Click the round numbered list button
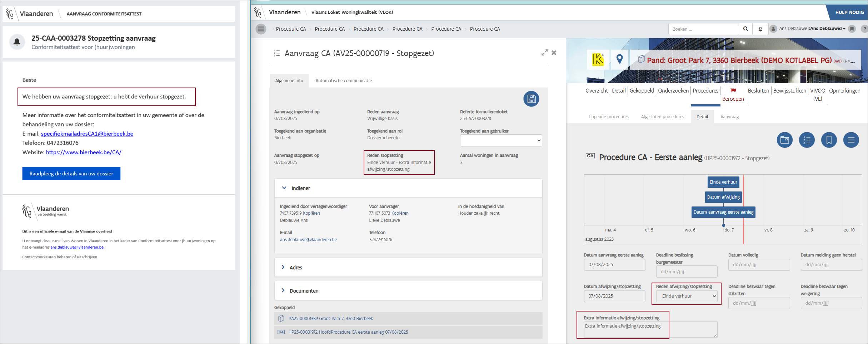868x344 pixels. [807, 140]
